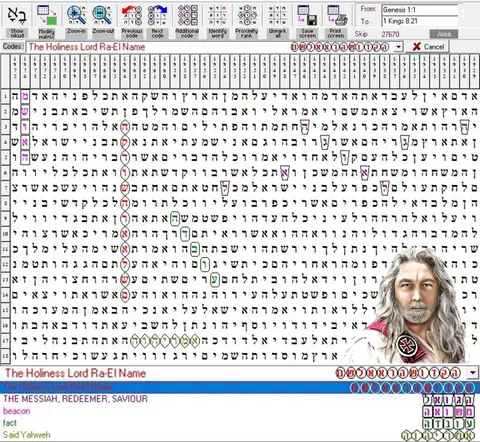Image resolution: width=480 pixels, height=442 pixels.
Task: Click the Show nikud label button
Action: coord(17,33)
